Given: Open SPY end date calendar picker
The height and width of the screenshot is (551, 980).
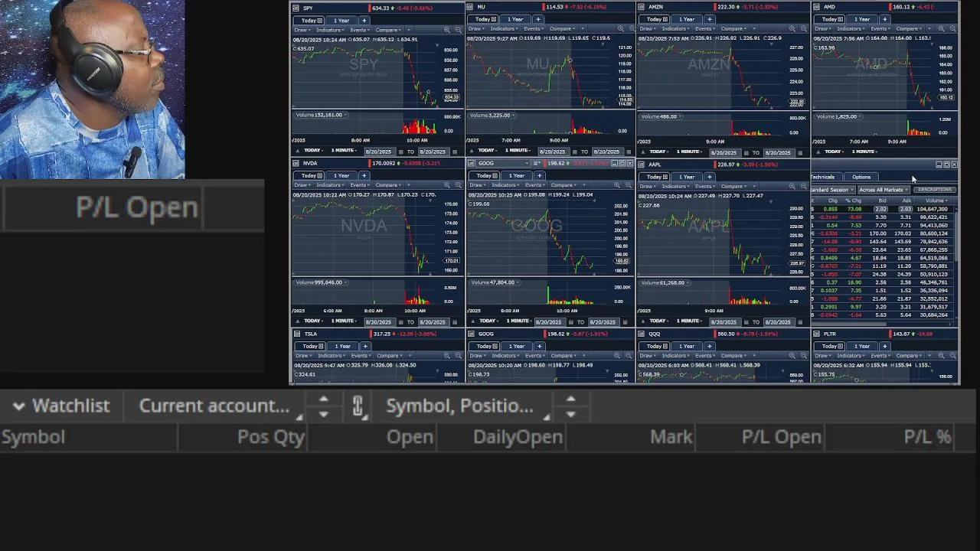Looking at the screenshot, I should click(x=456, y=152).
